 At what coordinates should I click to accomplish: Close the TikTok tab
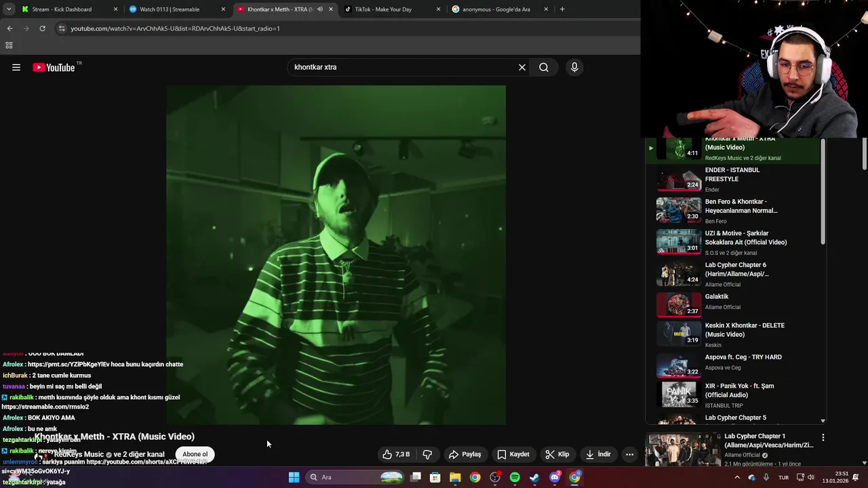tap(438, 9)
